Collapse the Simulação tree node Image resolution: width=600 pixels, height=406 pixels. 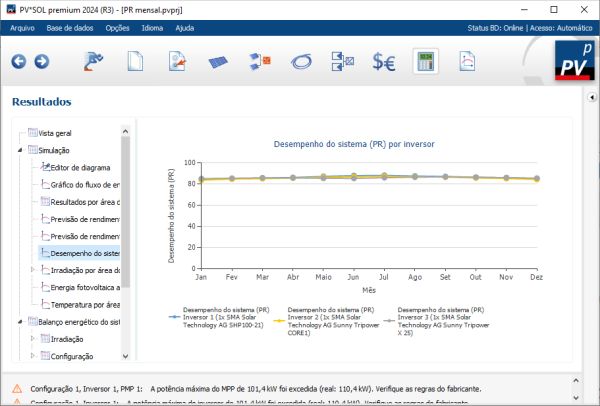click(20, 150)
